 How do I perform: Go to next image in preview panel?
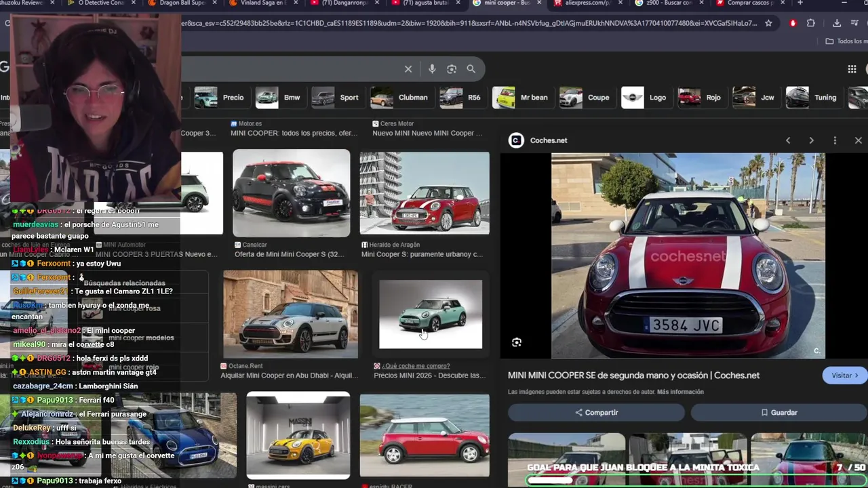(x=811, y=140)
